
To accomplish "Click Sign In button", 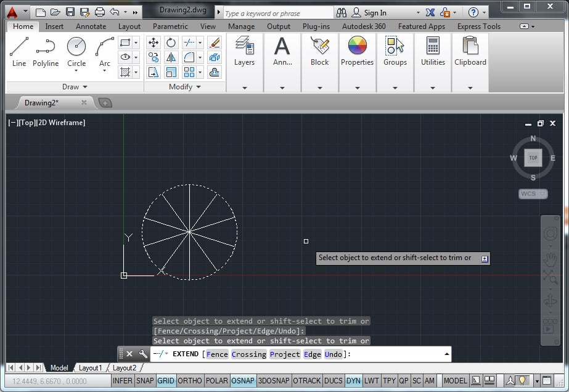I will pyautogui.click(x=375, y=12).
